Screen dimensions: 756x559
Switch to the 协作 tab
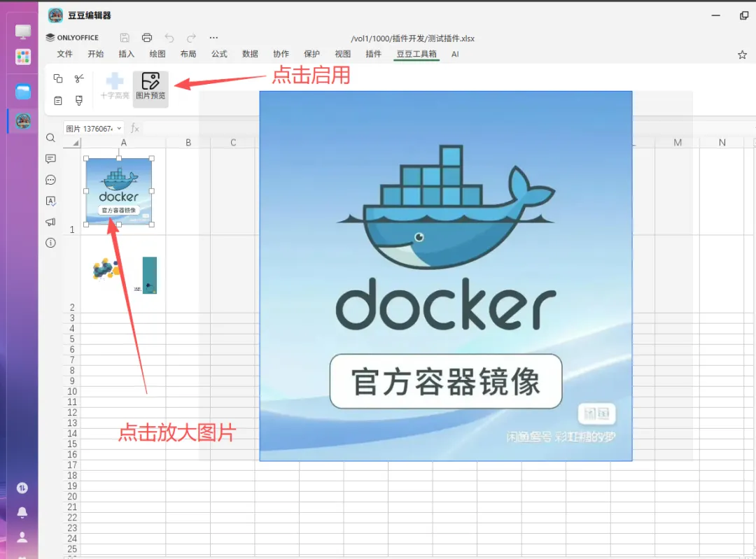pyautogui.click(x=281, y=54)
